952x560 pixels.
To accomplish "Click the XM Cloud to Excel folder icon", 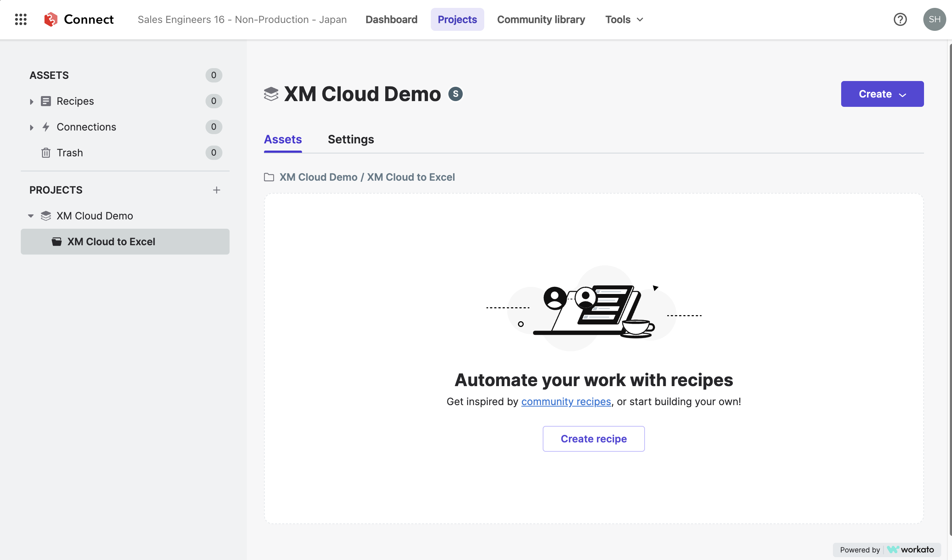I will point(57,242).
